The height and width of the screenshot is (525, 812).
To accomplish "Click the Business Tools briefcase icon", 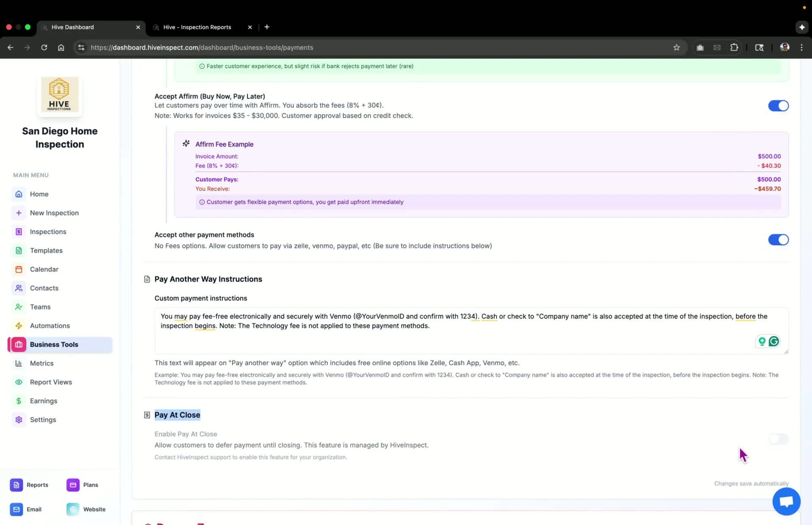I will (x=19, y=345).
